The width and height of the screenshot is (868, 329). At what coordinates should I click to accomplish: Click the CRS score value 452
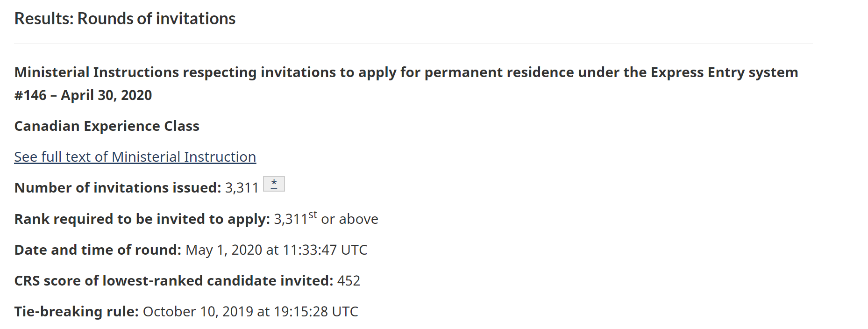(x=349, y=281)
